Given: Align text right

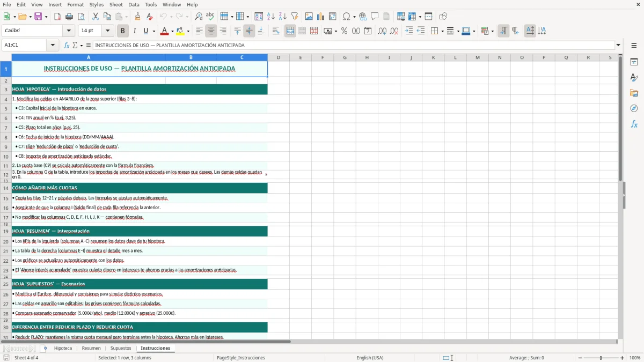Looking at the screenshot, I should click(223, 31).
